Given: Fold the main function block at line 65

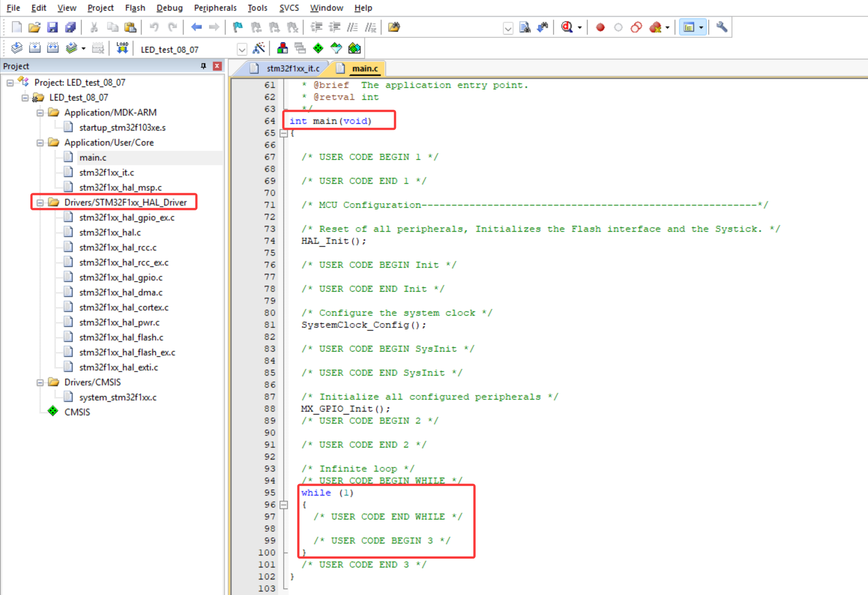Looking at the screenshot, I should (x=284, y=133).
